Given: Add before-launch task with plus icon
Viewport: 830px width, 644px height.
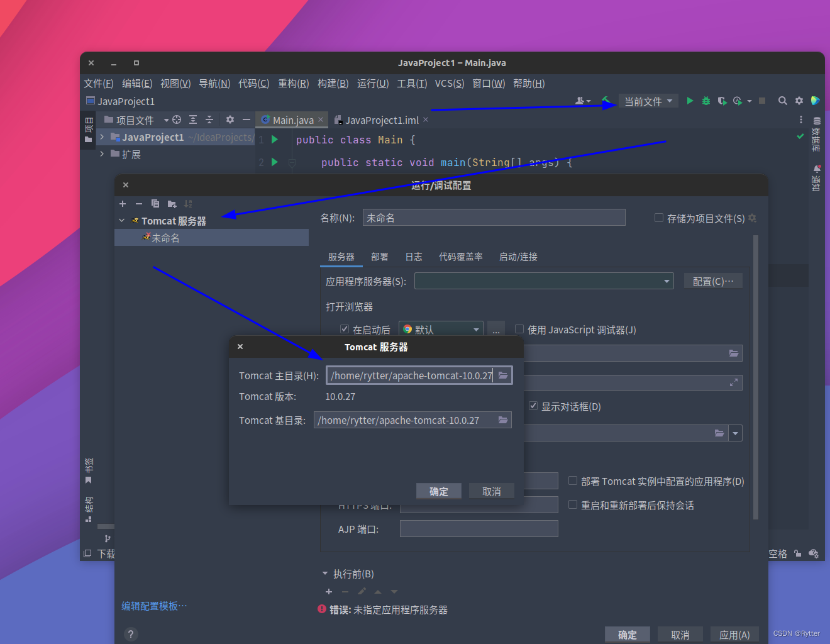Looking at the screenshot, I should coord(329,592).
